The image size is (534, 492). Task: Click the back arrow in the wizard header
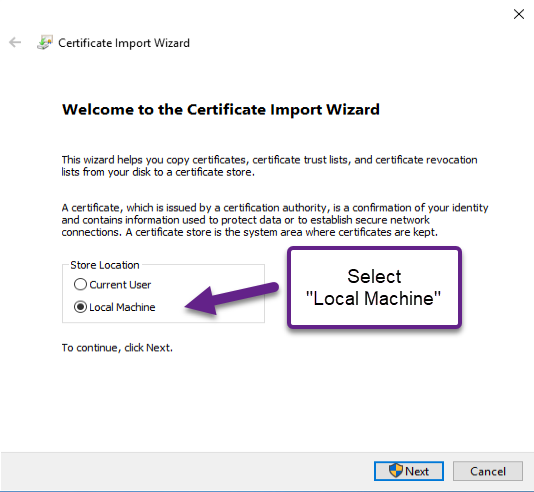click(15, 43)
